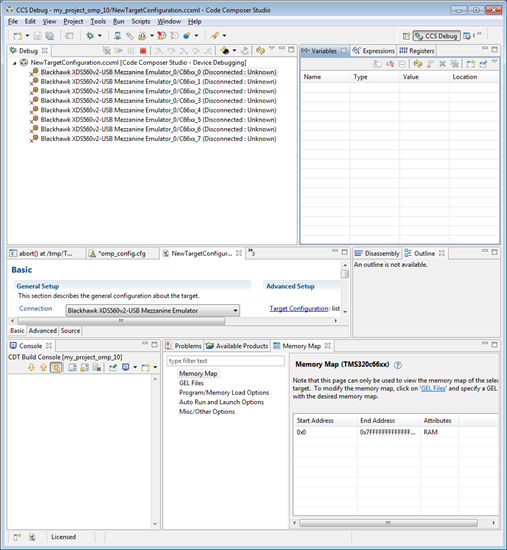507x550 pixels.
Task: Switch to the Registers tab
Action: click(x=417, y=51)
